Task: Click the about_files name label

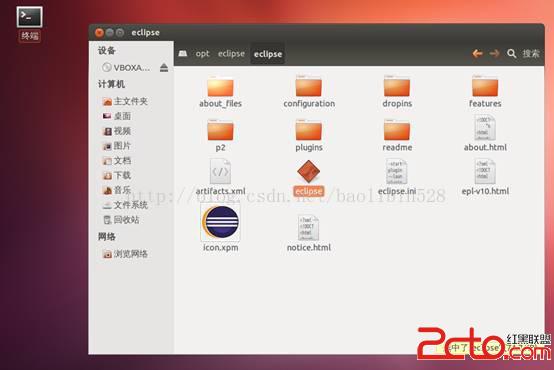Action: point(220,104)
